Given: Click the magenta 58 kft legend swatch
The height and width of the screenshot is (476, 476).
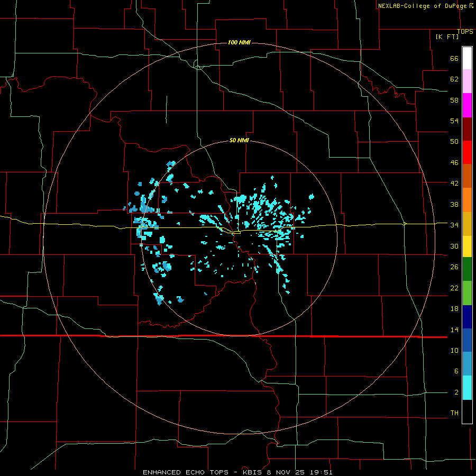Looking at the screenshot, I should pos(467,105).
